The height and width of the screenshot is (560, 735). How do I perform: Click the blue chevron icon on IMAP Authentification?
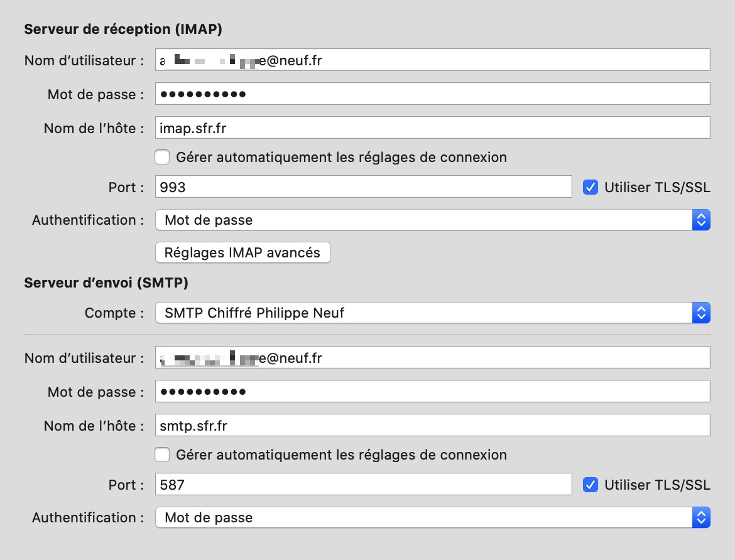[702, 220]
